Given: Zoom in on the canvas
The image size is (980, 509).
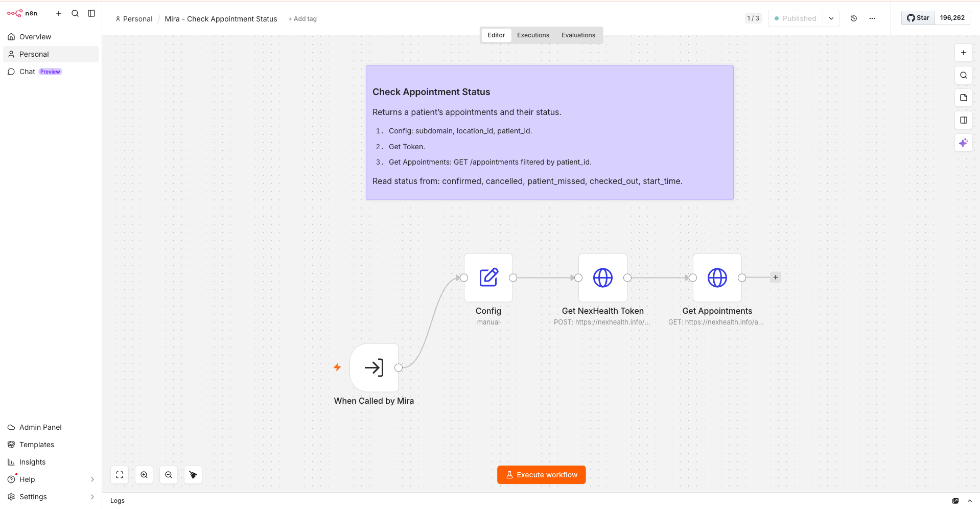Looking at the screenshot, I should 144,475.
